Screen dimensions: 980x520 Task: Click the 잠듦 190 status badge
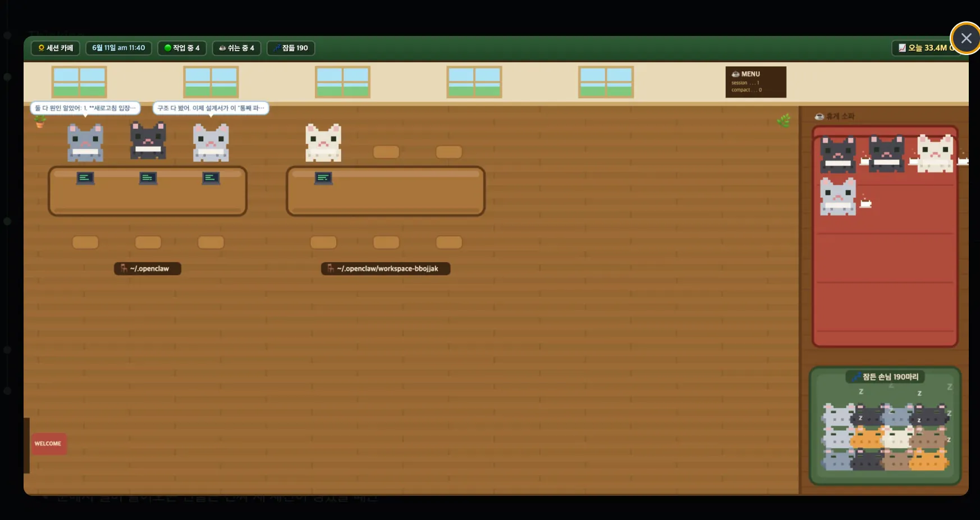pos(291,48)
